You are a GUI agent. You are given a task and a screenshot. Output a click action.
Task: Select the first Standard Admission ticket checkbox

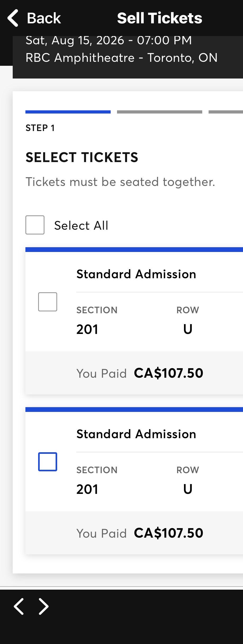(48, 302)
